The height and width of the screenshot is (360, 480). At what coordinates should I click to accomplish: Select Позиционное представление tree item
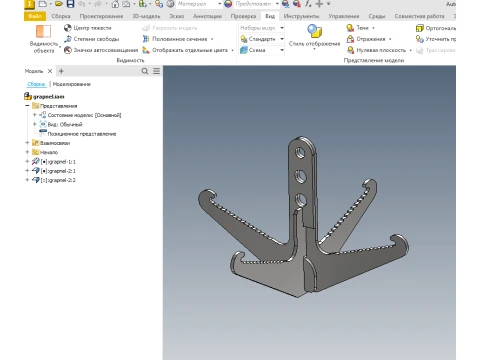(82, 134)
